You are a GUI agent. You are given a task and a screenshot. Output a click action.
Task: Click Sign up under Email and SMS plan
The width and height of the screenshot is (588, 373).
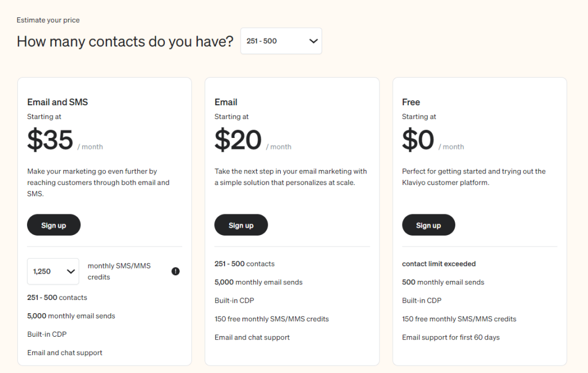pyautogui.click(x=53, y=225)
